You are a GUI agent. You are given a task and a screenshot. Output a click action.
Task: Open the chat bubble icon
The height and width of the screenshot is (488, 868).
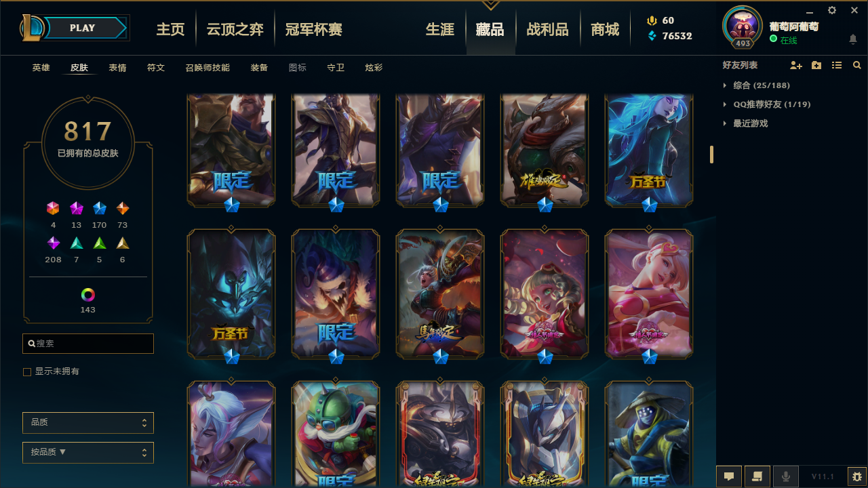729,476
